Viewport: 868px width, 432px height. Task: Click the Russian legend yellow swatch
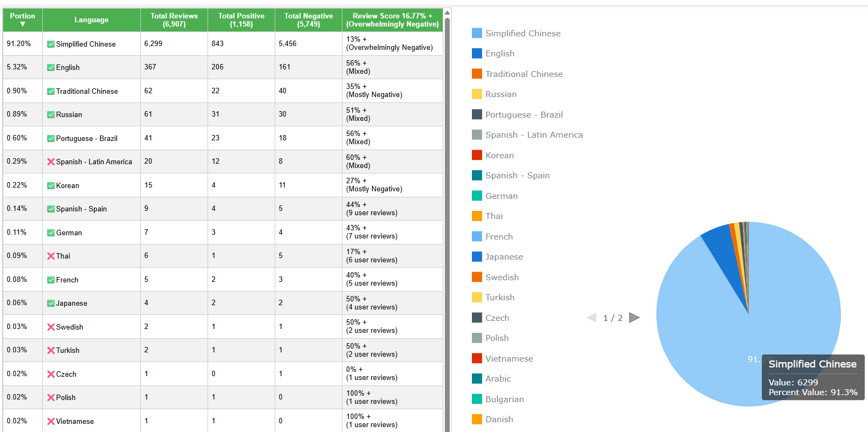click(477, 94)
